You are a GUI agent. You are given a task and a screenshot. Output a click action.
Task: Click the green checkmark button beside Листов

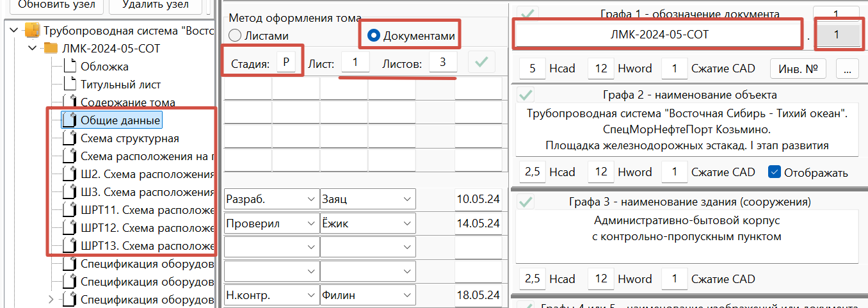(481, 62)
